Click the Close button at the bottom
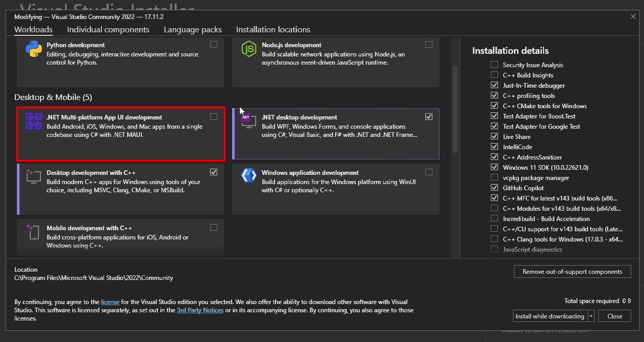 coord(615,316)
